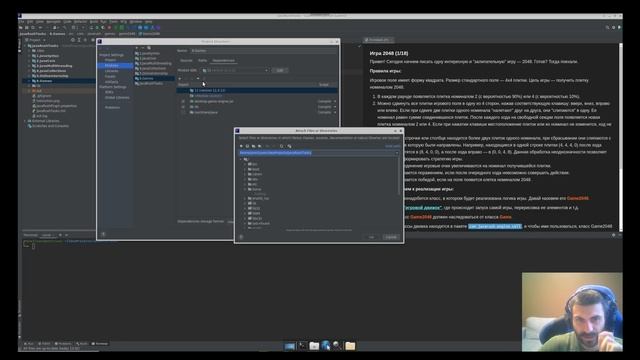Select desktop-game-engine.jar dependency row
640x360 pixels.
click(257, 101)
